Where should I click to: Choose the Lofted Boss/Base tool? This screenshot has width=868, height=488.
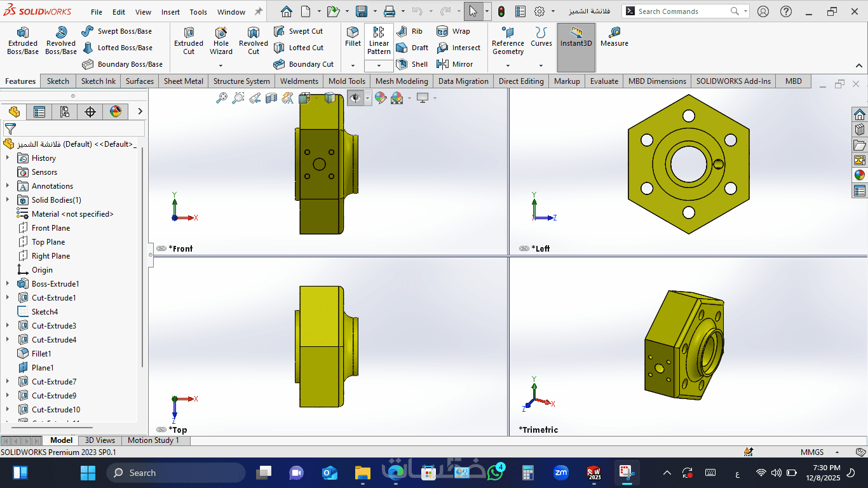click(117, 48)
